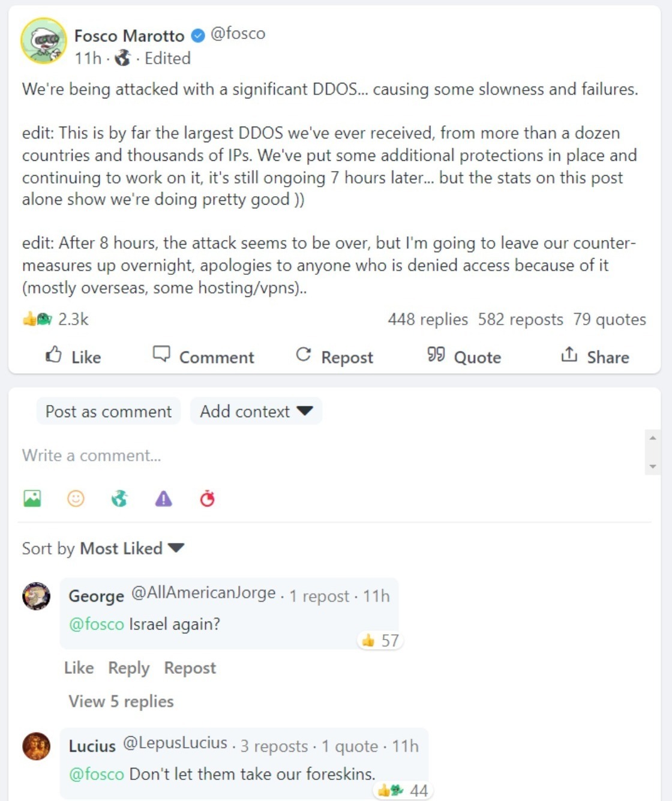Open the 448 replies list
This screenshot has width=672, height=801.
[428, 319]
